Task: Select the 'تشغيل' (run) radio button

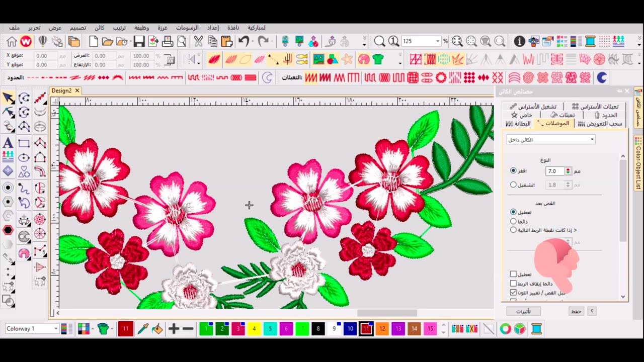Action: pos(513,185)
